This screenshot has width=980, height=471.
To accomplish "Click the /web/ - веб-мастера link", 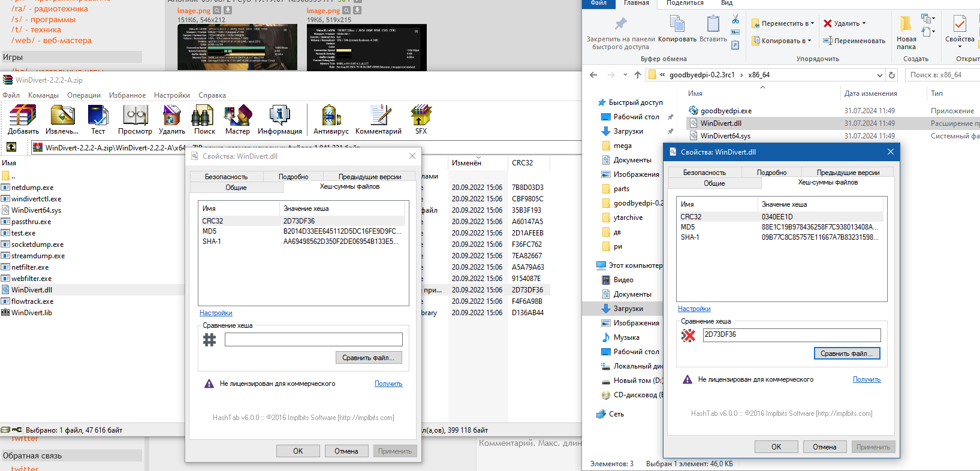I will click(52, 41).
